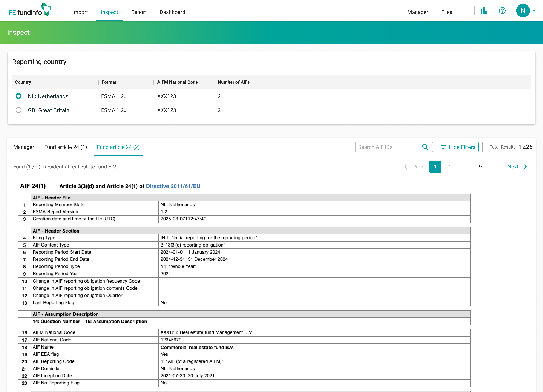Open the Directive 2011/61/EU link
The height and width of the screenshot is (392, 543).
(x=173, y=186)
